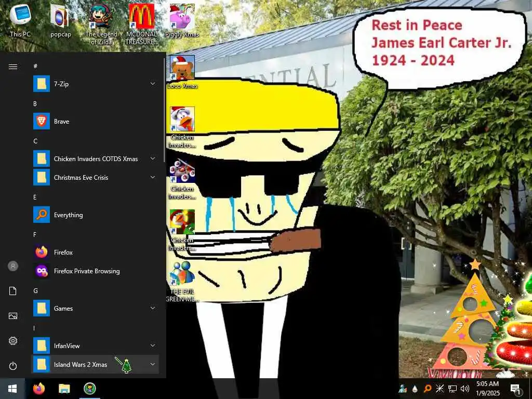This screenshot has width=532, height=399.
Task: Open the volume speaker tray icon
Action: 465,389
